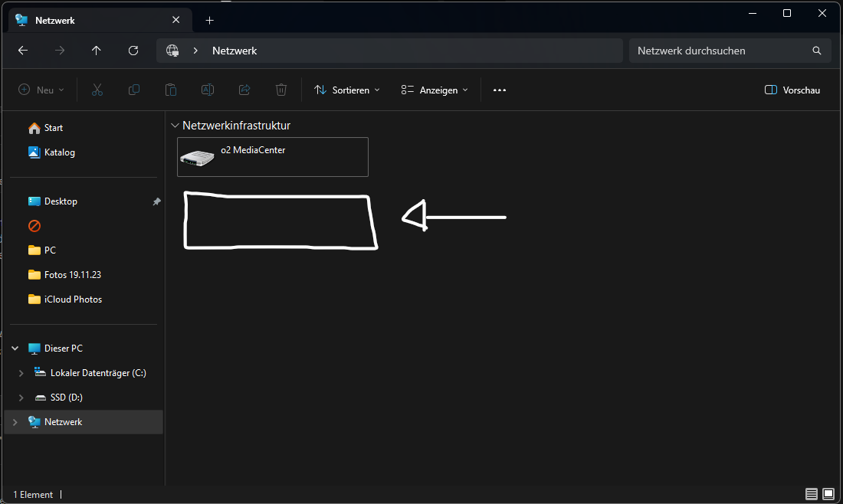Screen dimensions: 843x504
Task: Open the Anzeigen dropdown
Action: [x=434, y=90]
